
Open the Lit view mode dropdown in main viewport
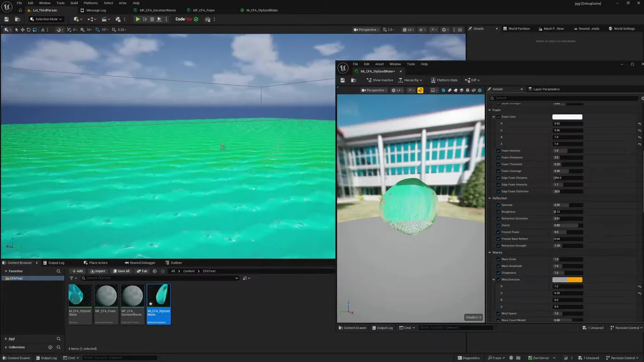coord(408,30)
